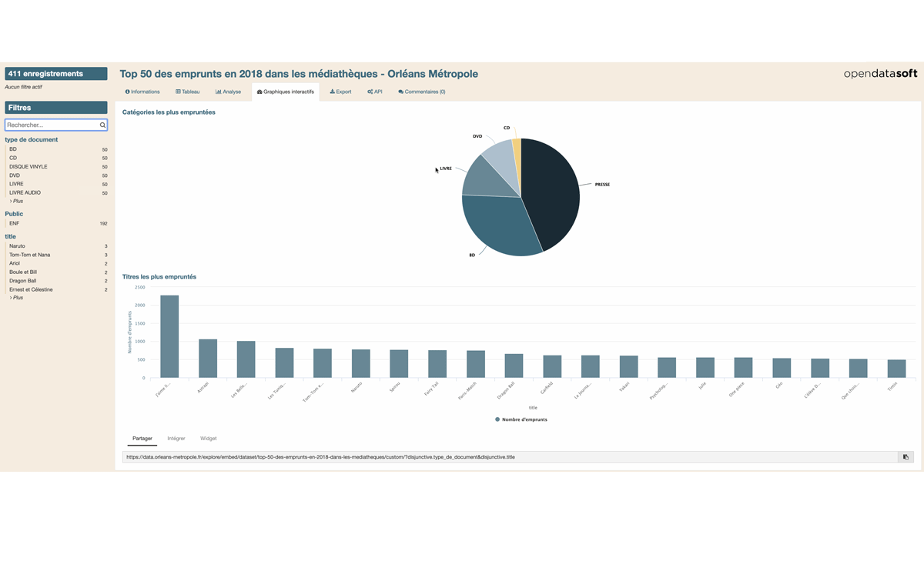Open the API tab
The width and height of the screenshot is (924, 561).
pos(375,92)
